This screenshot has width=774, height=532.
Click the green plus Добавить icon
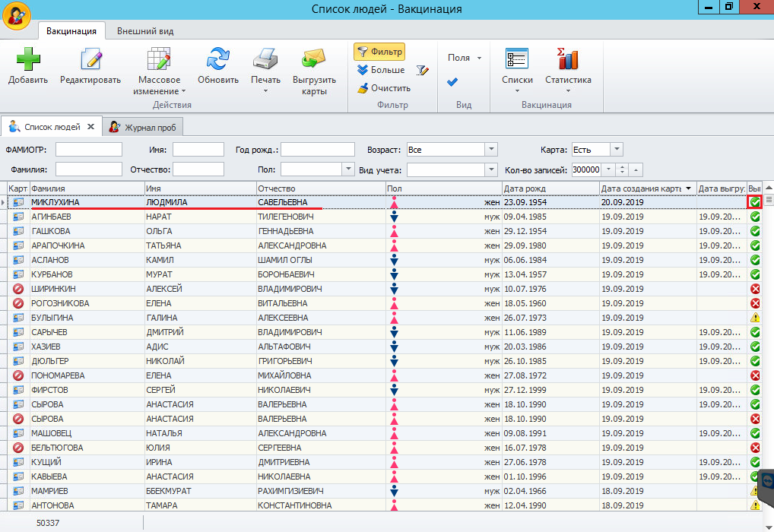point(28,59)
